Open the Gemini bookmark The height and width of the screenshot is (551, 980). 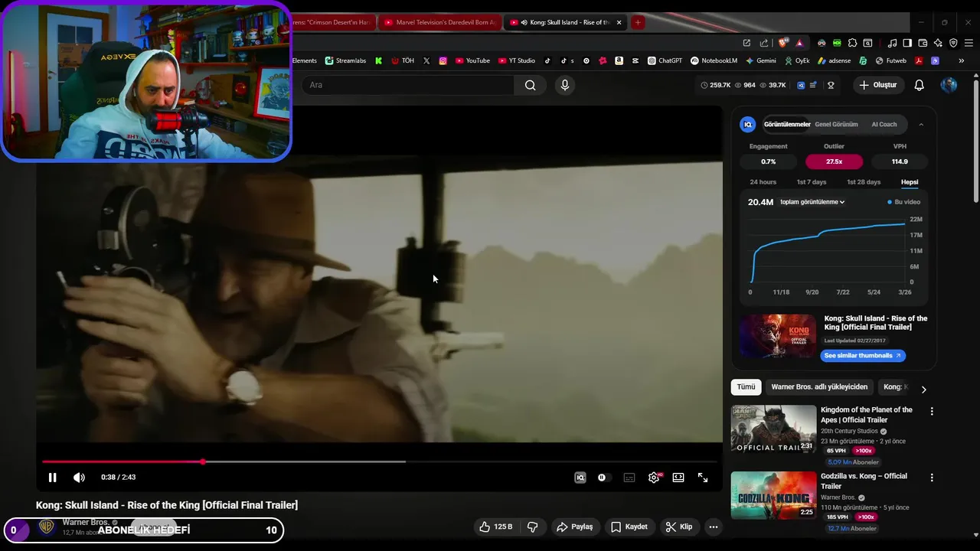click(x=760, y=60)
